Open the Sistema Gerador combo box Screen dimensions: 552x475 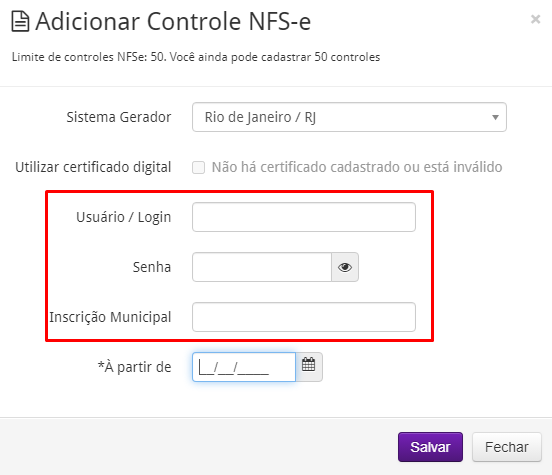tap(349, 117)
